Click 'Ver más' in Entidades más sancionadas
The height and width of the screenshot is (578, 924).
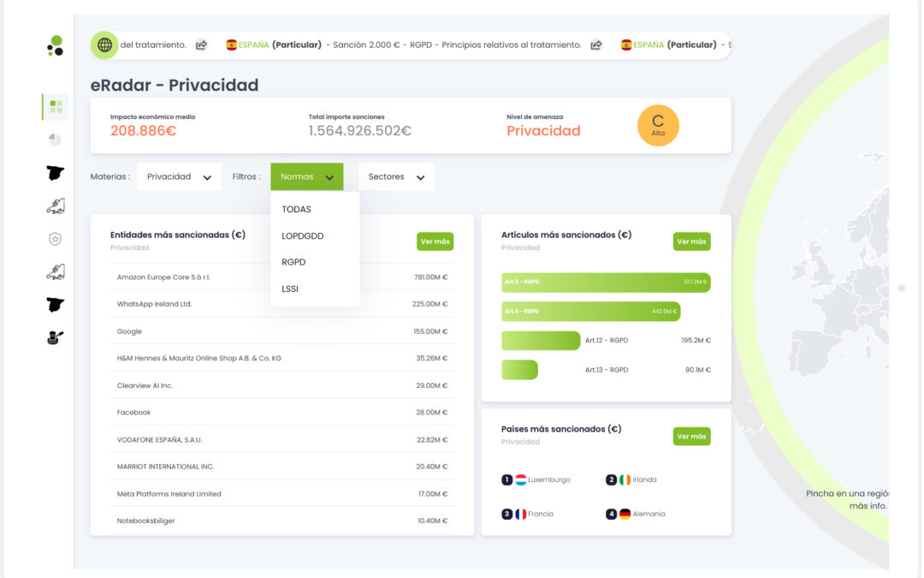click(435, 241)
